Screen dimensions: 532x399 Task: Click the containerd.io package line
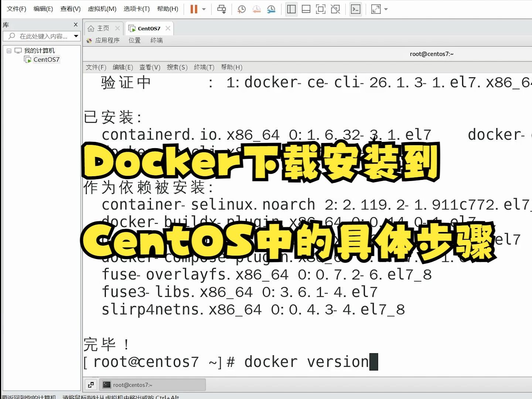[x=266, y=134]
